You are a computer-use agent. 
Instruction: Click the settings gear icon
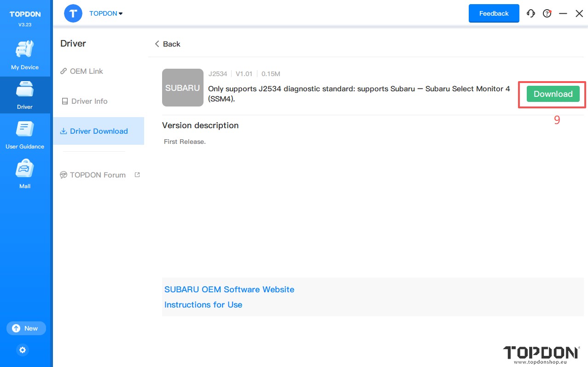(x=23, y=350)
